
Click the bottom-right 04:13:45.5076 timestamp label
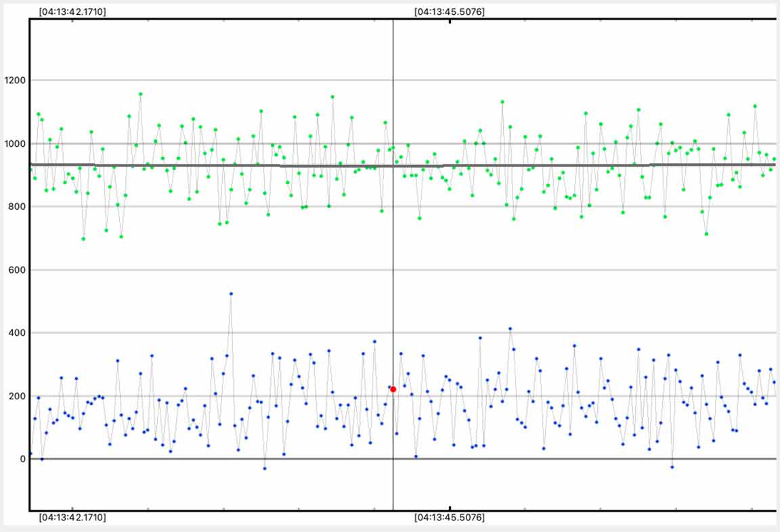[450, 518]
